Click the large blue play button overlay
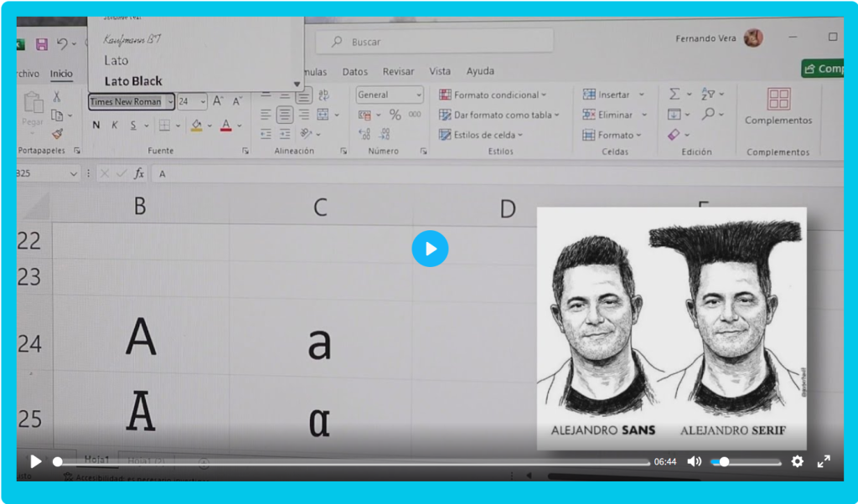Image resolution: width=858 pixels, height=504 pixels. click(x=430, y=249)
